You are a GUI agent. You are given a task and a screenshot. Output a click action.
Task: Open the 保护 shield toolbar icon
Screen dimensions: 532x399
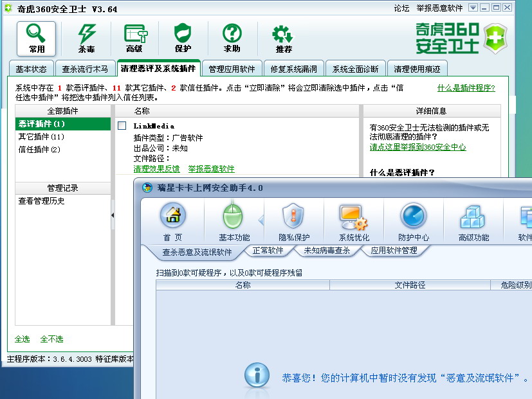pos(183,39)
